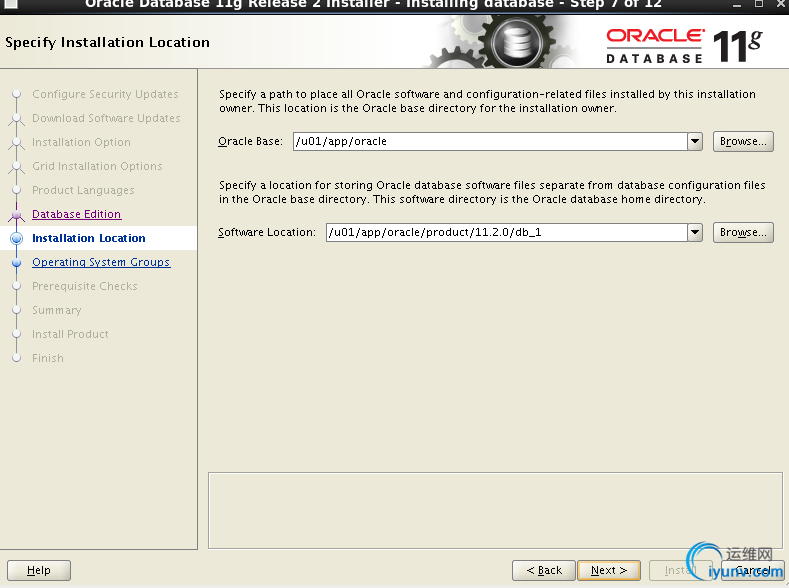Click the Summary step label
Viewport: 789px width, 588px height.
(56, 310)
